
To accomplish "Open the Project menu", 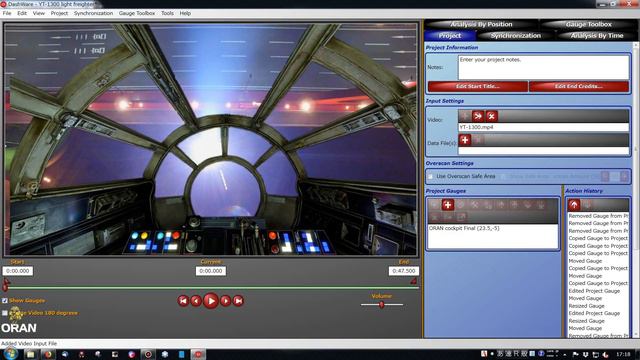I will tap(59, 13).
